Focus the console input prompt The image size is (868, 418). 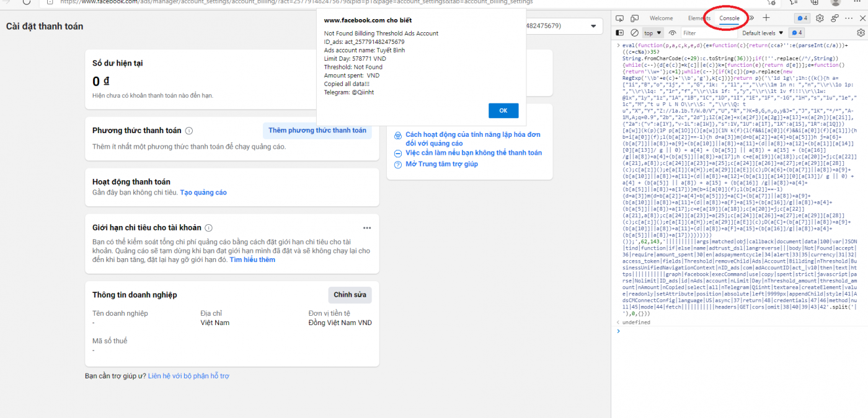click(x=741, y=331)
